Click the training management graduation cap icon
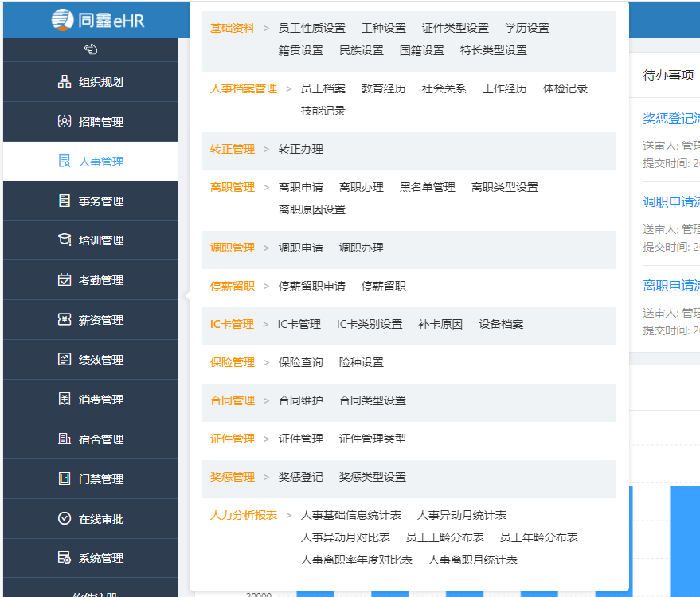Viewport: 700px width, 597px height. (x=65, y=240)
